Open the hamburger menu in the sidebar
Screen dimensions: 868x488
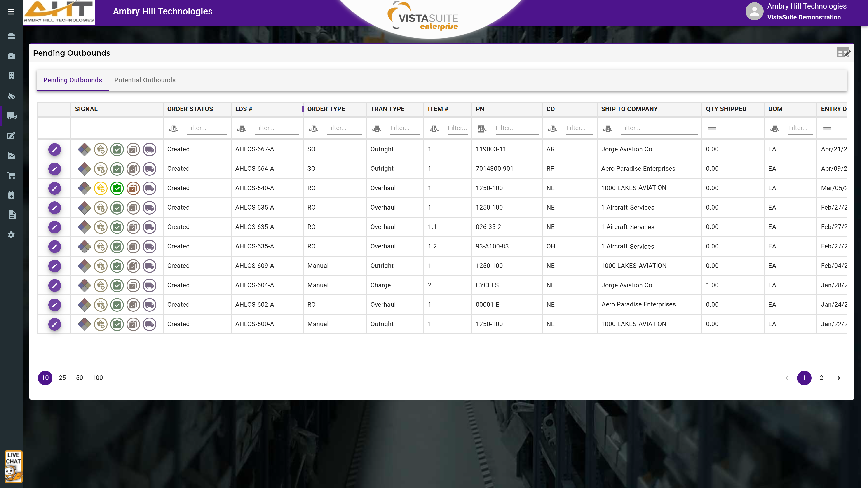[x=11, y=12]
